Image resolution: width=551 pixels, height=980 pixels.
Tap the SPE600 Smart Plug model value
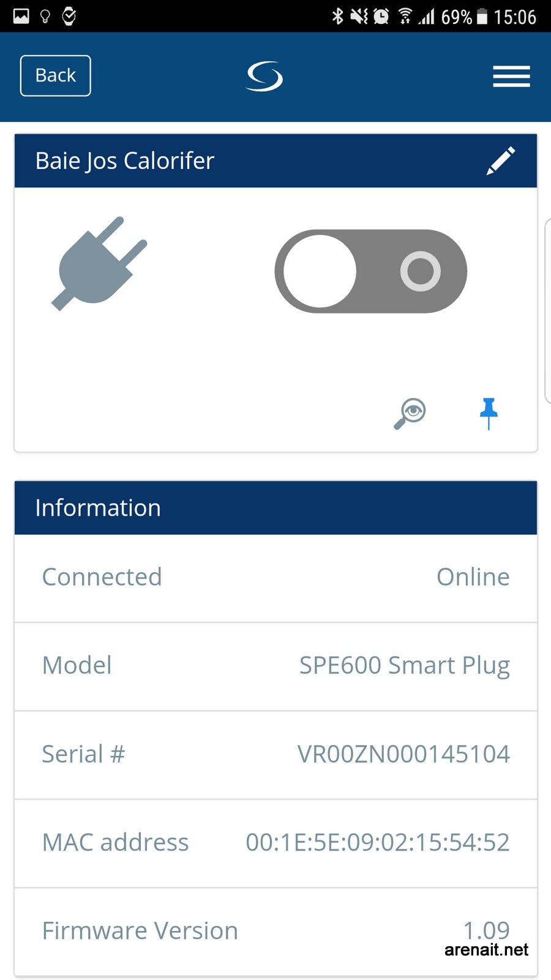pos(404,665)
